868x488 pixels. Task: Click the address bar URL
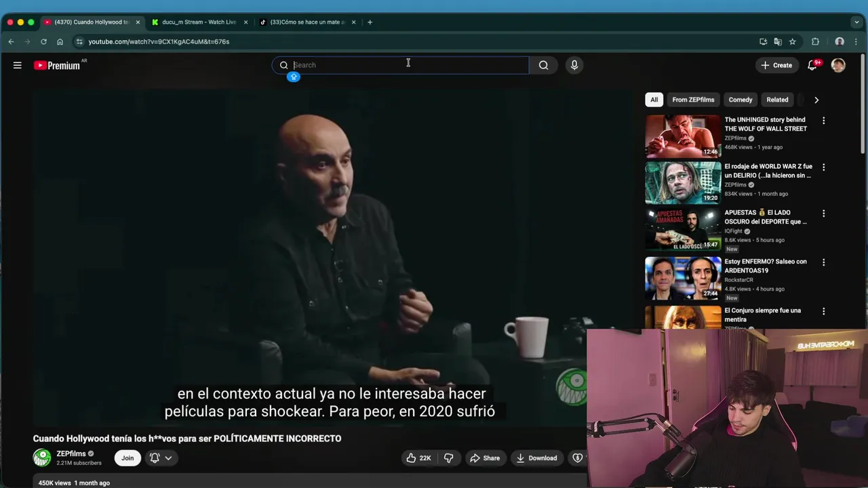pyautogui.click(x=159, y=41)
